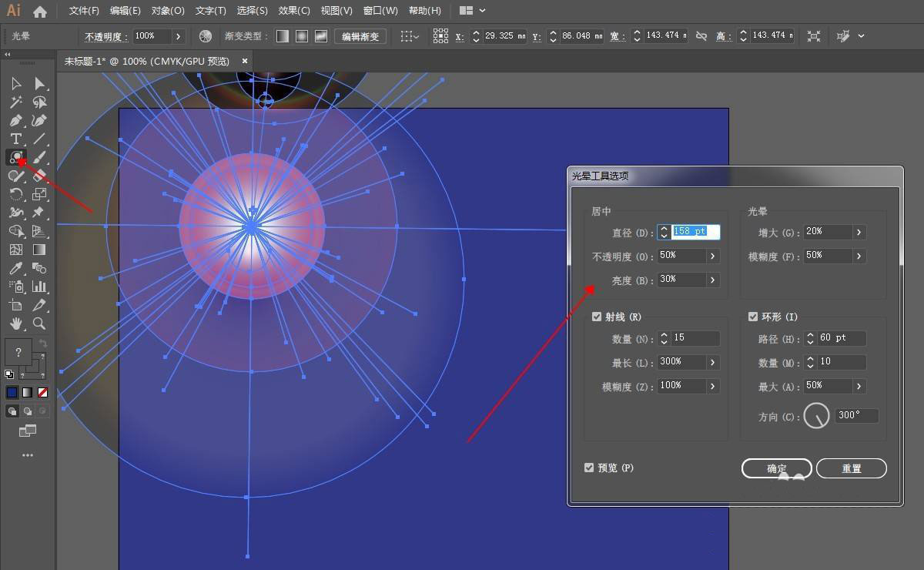Toggle the 射线 (R) checkbox
The width and height of the screenshot is (924, 570).
point(597,317)
